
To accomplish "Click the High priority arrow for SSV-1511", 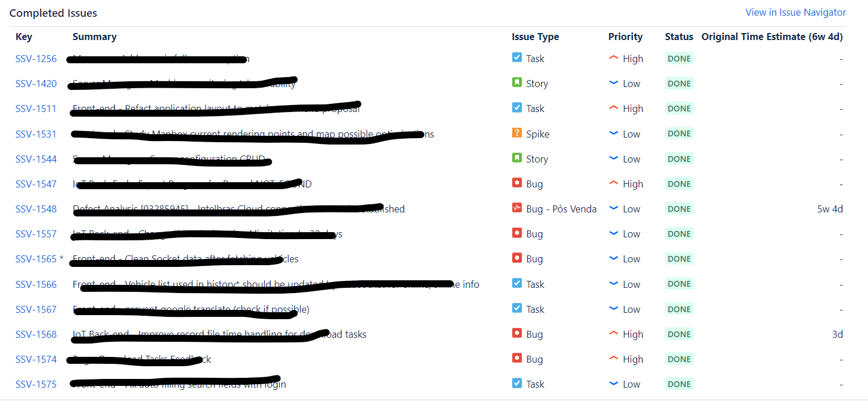I will coord(614,107).
